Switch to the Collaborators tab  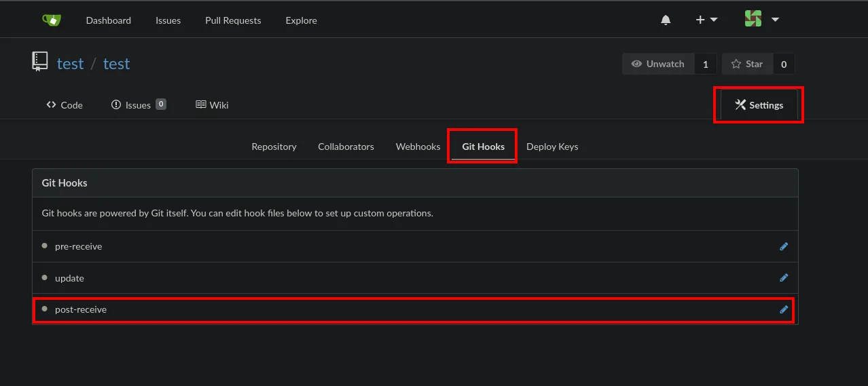click(346, 147)
